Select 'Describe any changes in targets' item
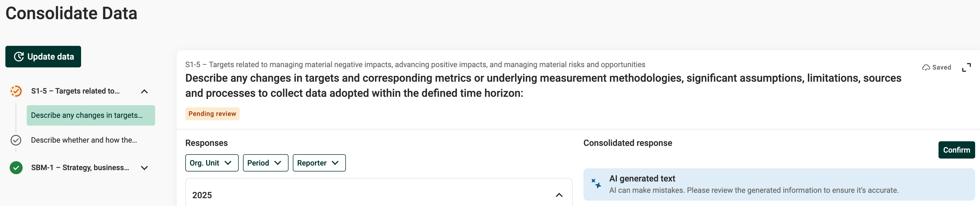 click(x=91, y=115)
